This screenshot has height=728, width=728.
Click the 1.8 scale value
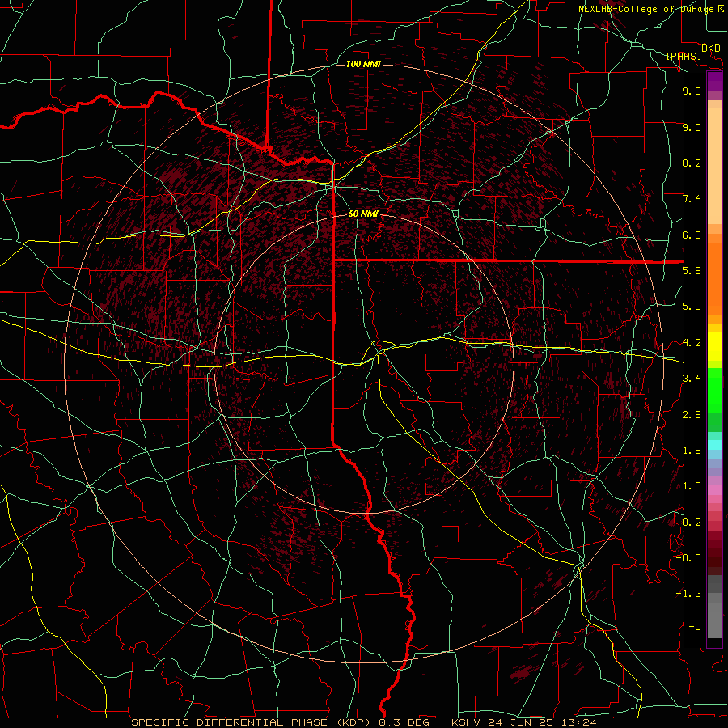[692, 451]
